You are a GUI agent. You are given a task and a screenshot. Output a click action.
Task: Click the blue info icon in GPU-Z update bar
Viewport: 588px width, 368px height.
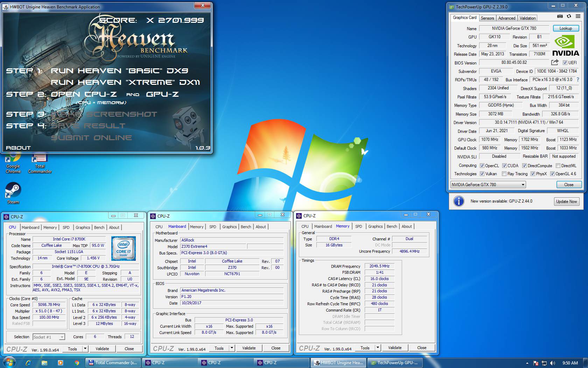pos(458,201)
